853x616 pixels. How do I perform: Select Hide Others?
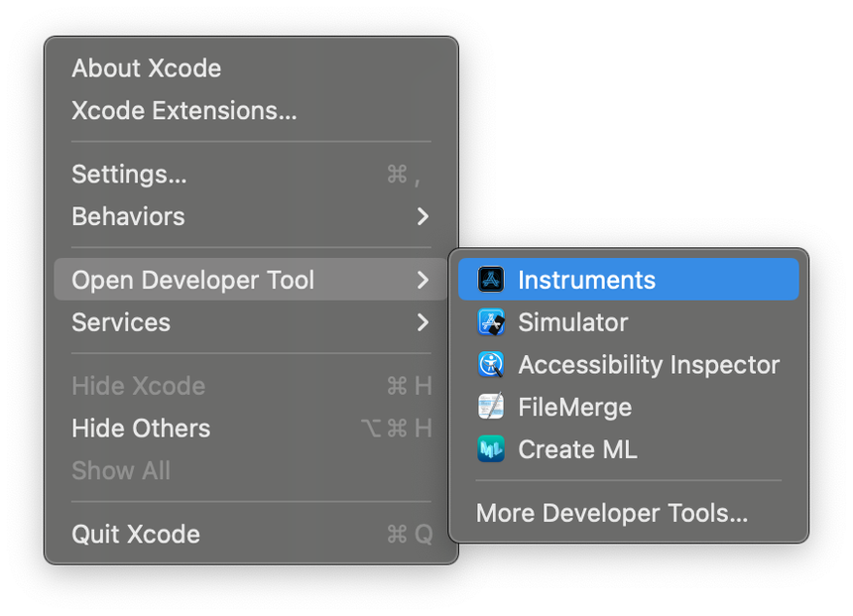(x=141, y=429)
